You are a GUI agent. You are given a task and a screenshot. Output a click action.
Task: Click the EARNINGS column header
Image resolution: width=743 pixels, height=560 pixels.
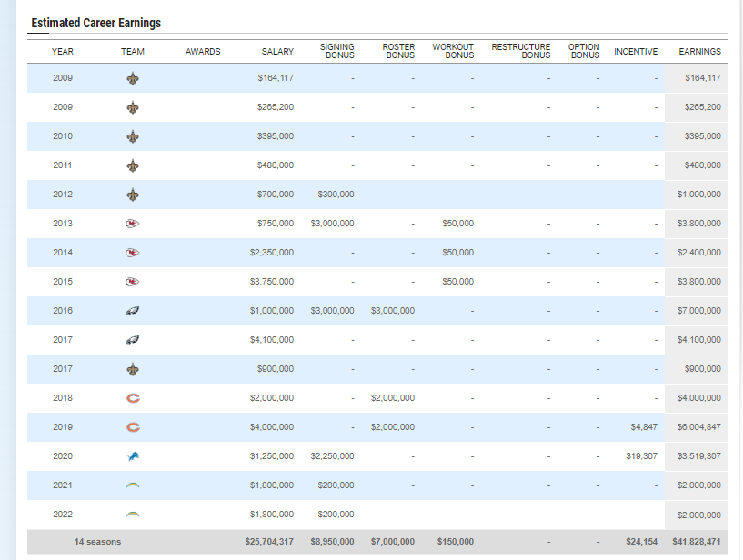coord(700,52)
